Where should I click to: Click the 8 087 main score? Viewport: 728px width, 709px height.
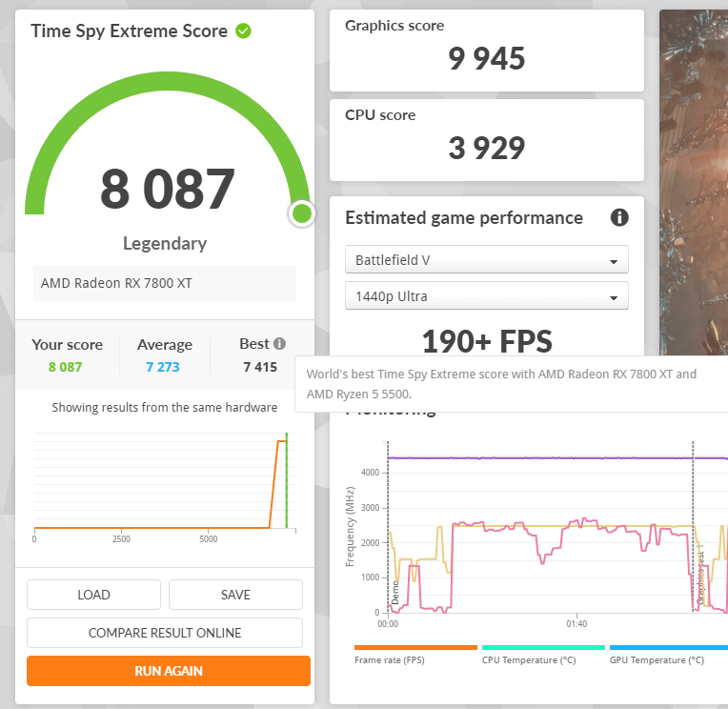click(x=168, y=189)
